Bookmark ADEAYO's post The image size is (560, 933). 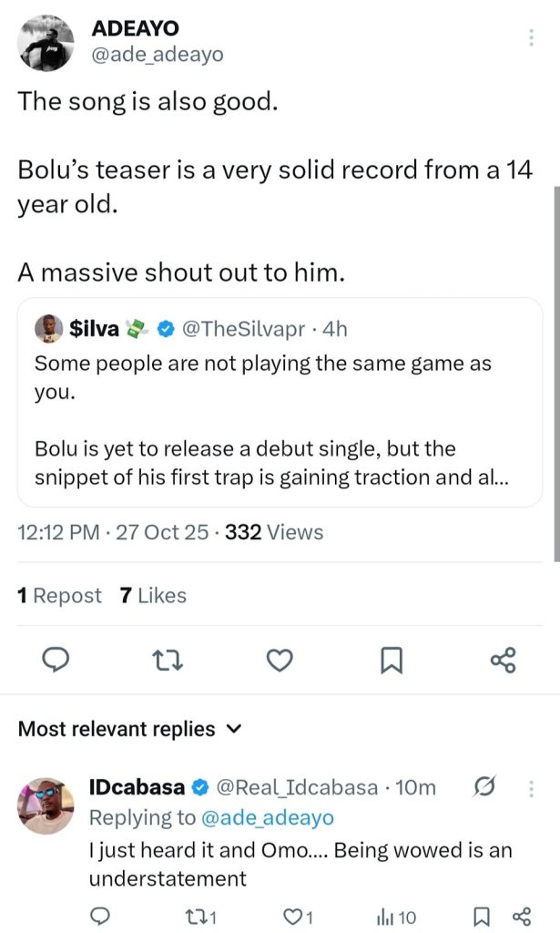[x=392, y=660]
